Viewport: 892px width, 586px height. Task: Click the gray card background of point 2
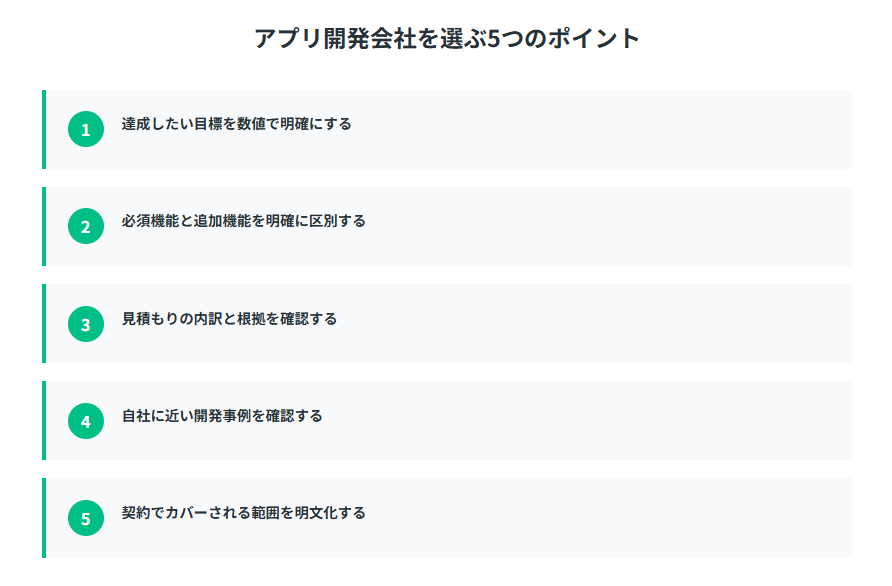(x=600, y=227)
